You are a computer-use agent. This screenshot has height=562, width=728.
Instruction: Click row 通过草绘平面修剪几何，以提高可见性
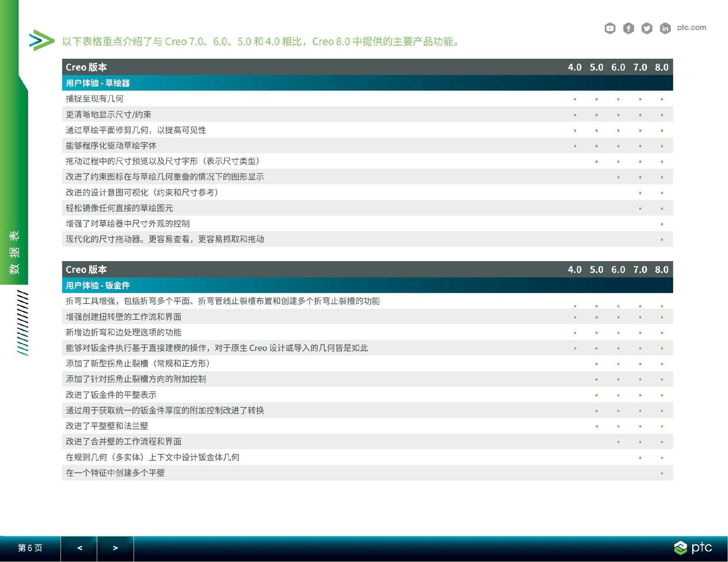[367, 130]
